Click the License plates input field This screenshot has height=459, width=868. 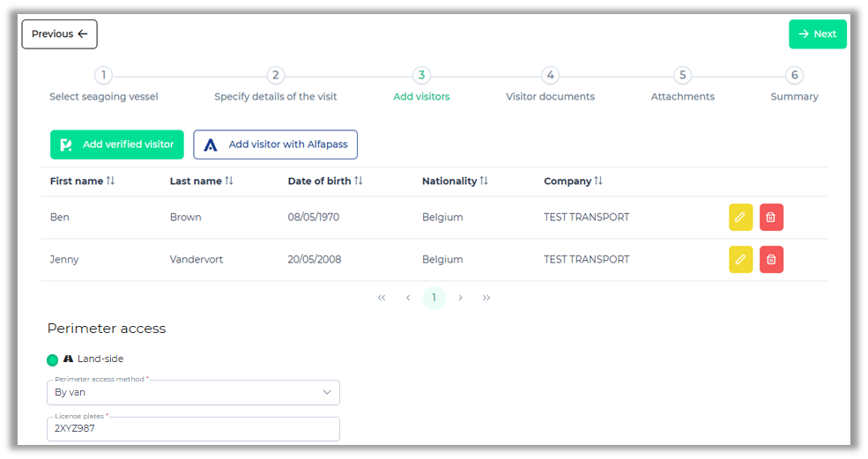point(193,429)
